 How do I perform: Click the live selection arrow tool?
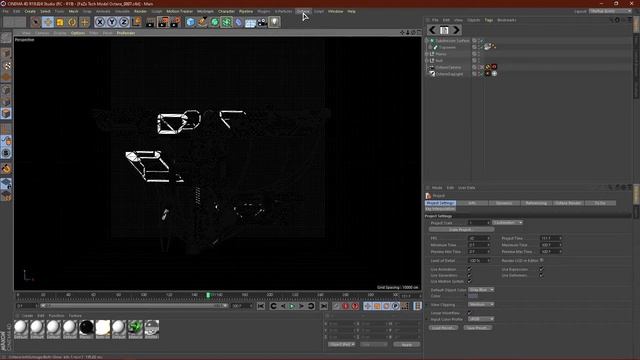(36, 22)
